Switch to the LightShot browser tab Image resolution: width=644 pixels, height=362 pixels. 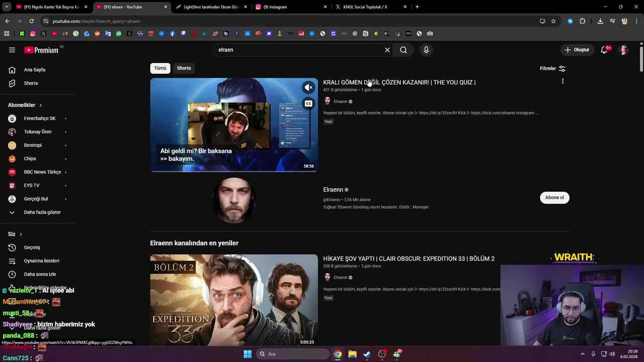tap(211, 7)
